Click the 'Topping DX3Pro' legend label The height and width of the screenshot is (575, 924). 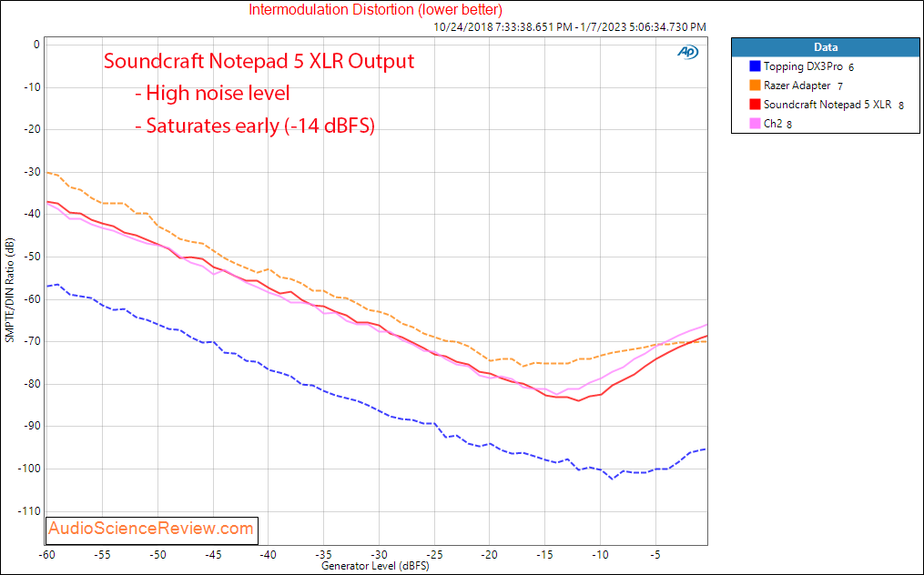point(803,66)
